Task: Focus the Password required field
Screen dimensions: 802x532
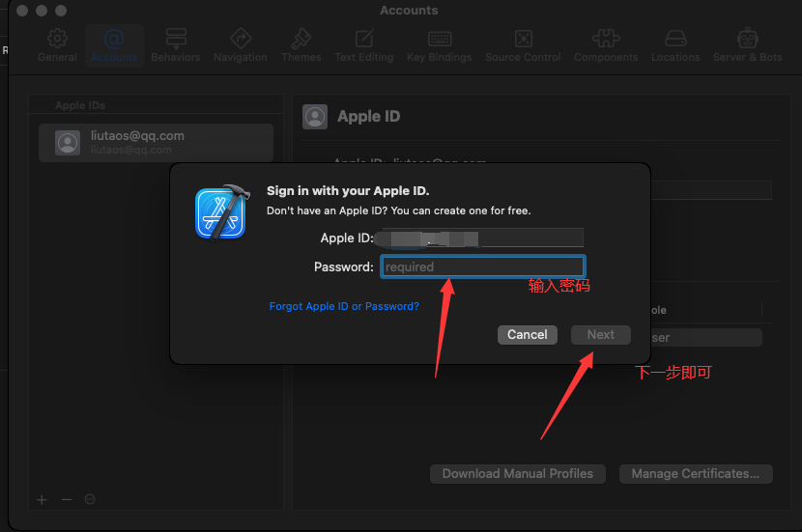Action: click(x=483, y=266)
